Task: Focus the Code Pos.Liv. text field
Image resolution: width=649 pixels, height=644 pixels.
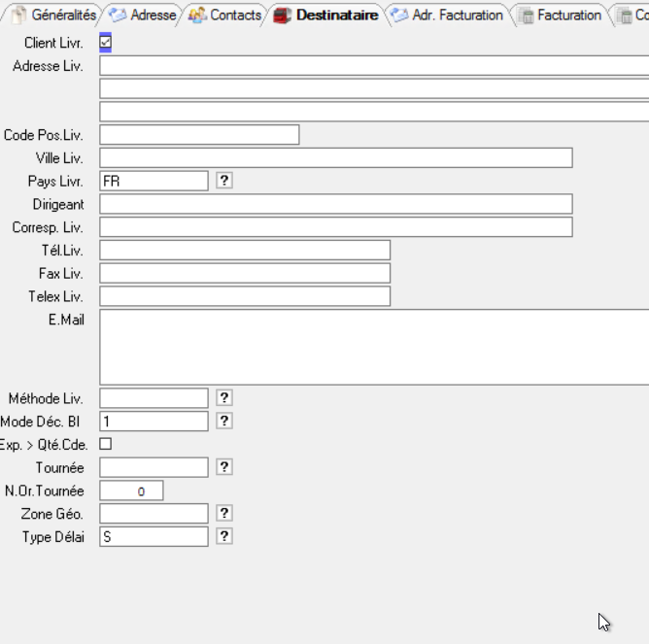Action: (199, 135)
